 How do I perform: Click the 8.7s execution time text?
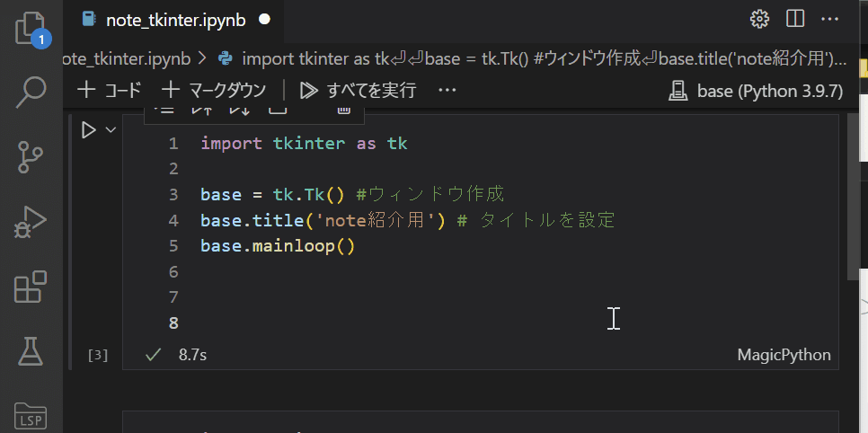192,355
